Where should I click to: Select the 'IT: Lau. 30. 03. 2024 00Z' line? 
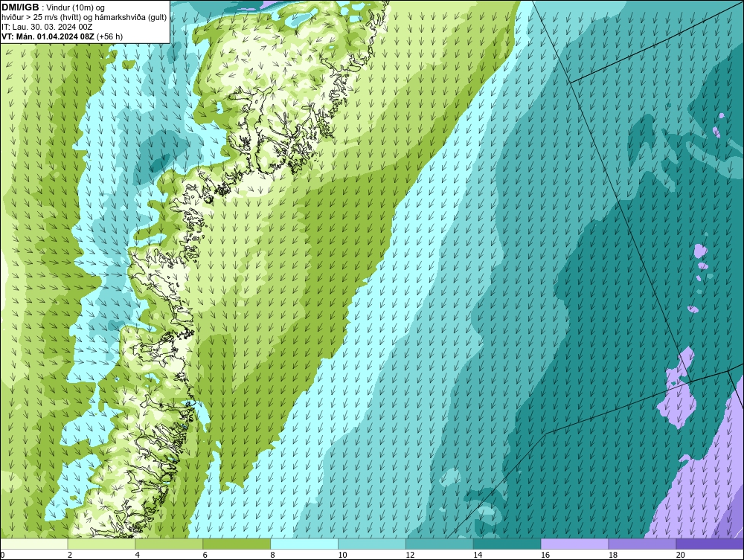(47, 27)
